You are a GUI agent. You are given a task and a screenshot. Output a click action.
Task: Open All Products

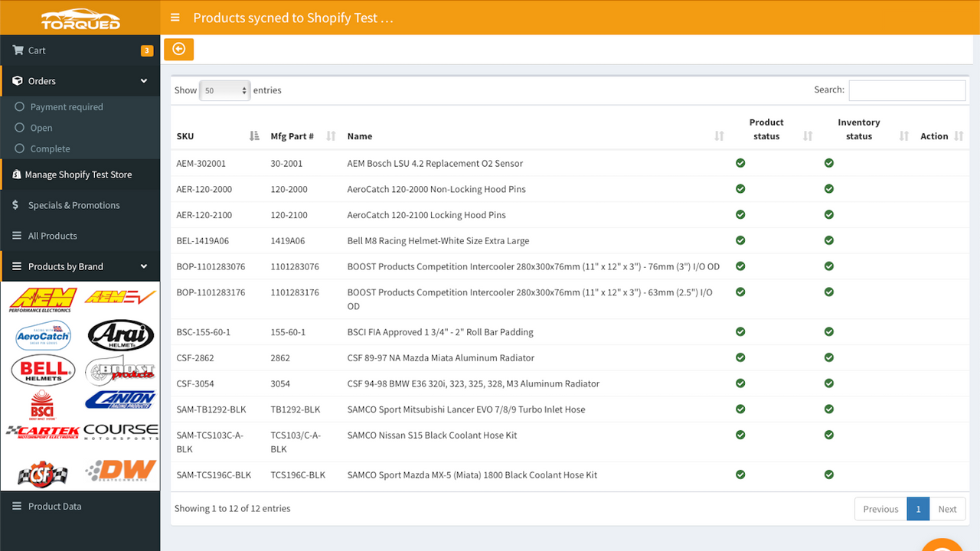tap(80, 236)
